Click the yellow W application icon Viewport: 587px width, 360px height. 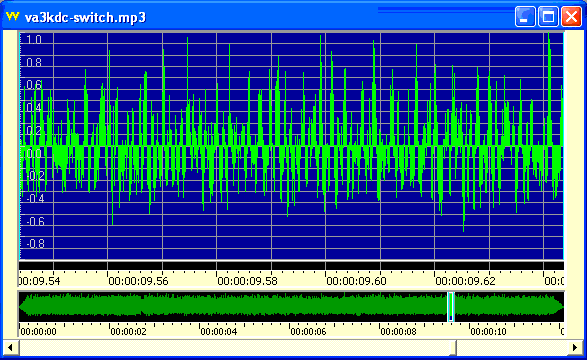13,16
